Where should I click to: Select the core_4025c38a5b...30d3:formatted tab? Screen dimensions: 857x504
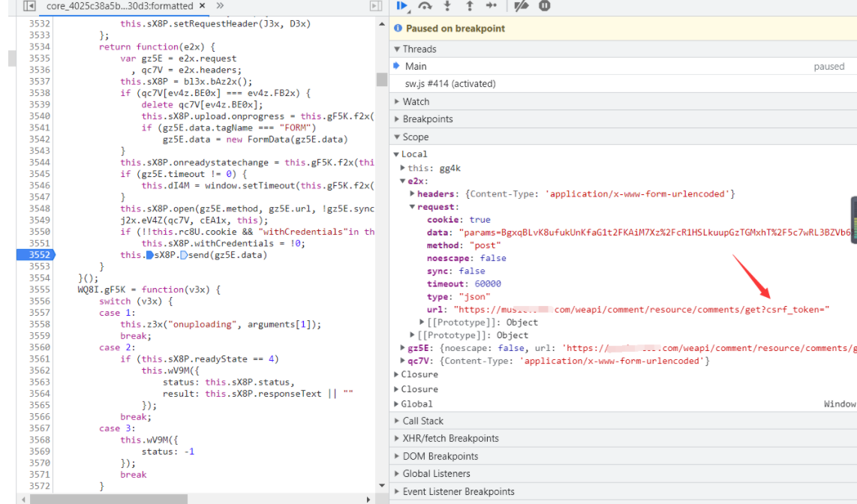click(120, 6)
